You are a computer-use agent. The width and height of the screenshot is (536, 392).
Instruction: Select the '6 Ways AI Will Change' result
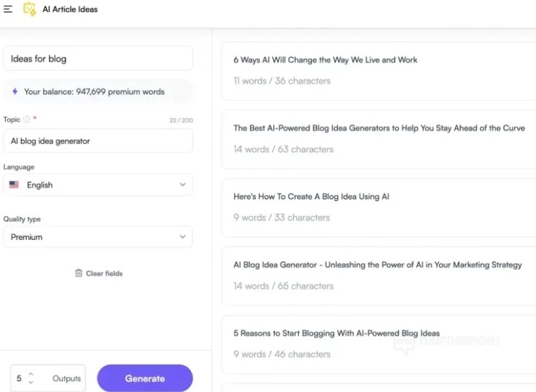click(325, 61)
